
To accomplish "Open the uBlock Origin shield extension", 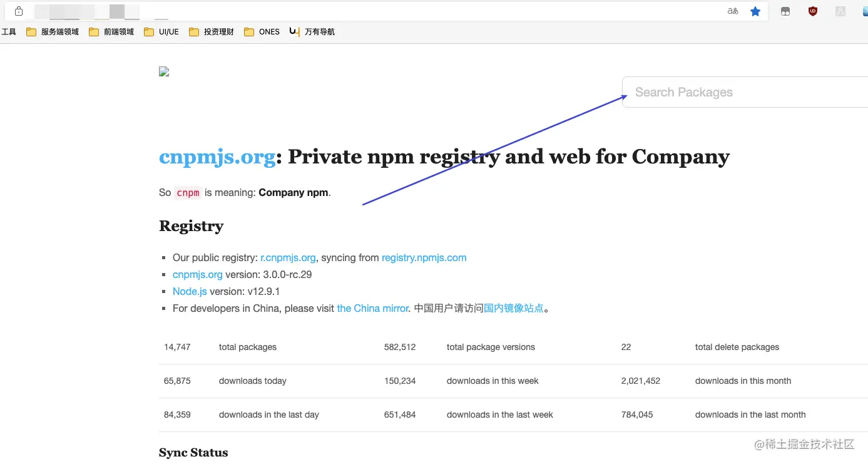I will [813, 11].
